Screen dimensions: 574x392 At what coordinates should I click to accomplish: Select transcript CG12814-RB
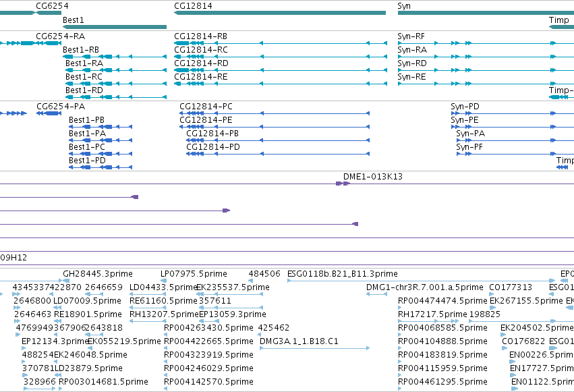tap(281, 43)
